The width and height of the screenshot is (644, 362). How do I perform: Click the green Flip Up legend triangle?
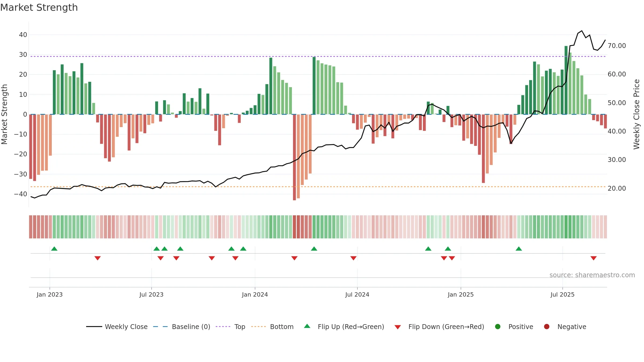[307, 326]
